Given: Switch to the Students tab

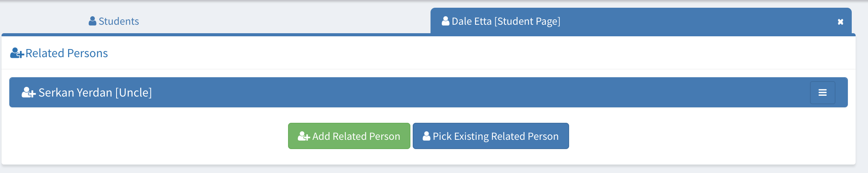Looking at the screenshot, I should [114, 21].
